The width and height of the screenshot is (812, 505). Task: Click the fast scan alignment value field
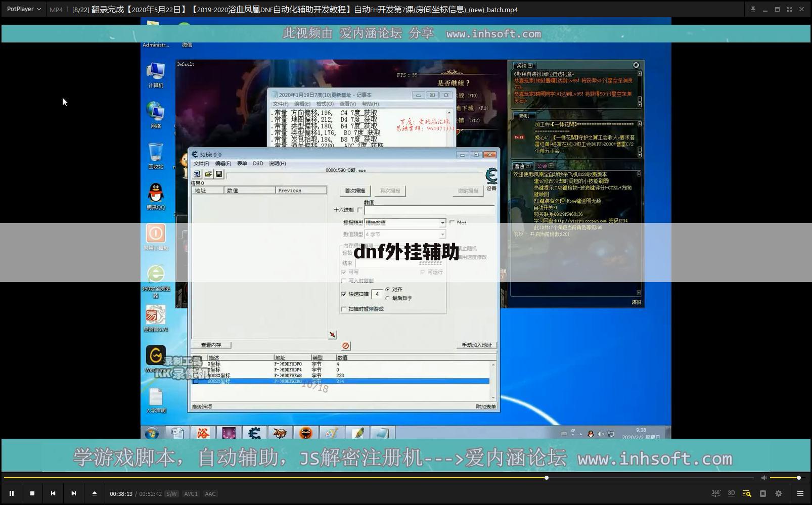(377, 294)
